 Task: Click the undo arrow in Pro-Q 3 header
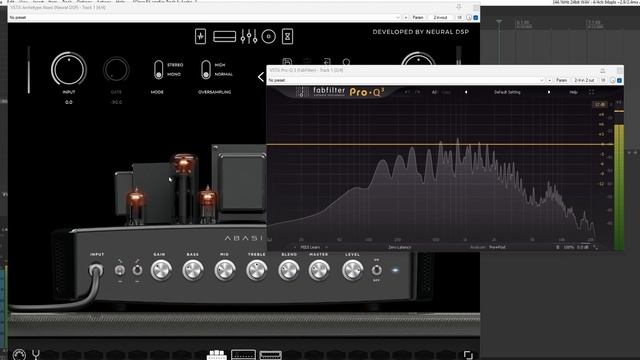407,92
